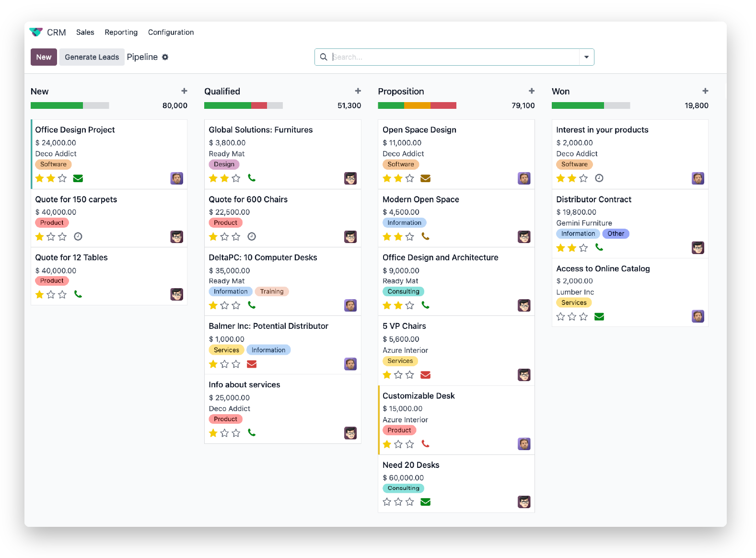Image resolution: width=756 pixels, height=558 pixels.
Task: Add new lead with plus in Qualified column
Action: coord(358,91)
